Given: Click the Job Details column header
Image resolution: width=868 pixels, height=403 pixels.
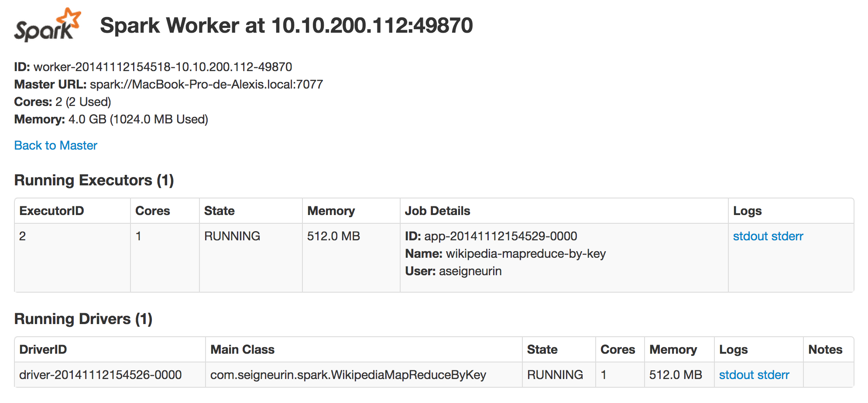Looking at the screenshot, I should click(x=437, y=211).
